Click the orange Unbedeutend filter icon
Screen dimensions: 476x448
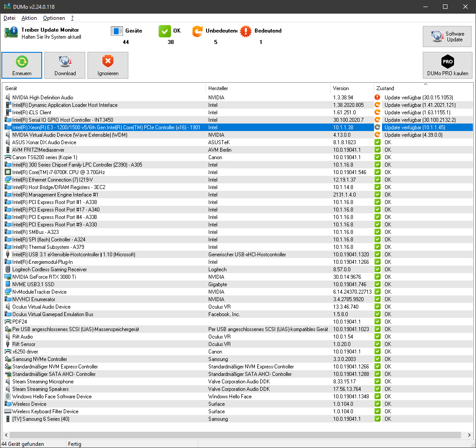pyautogui.click(x=198, y=31)
